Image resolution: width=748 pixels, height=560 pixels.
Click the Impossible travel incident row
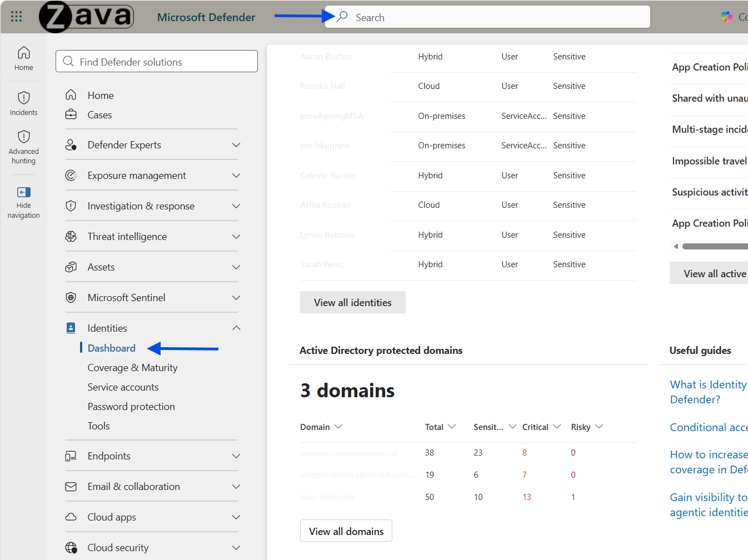pos(709,161)
